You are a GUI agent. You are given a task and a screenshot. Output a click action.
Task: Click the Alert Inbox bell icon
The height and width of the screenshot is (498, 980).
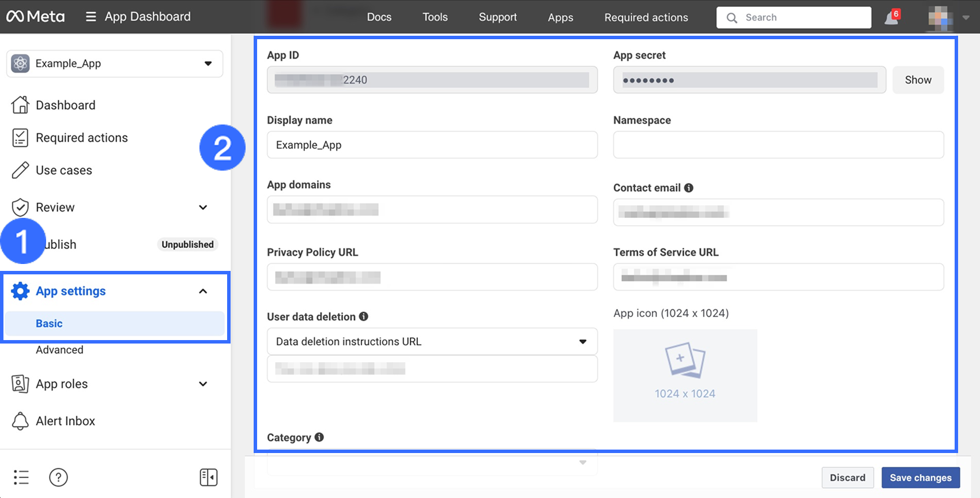click(20, 421)
